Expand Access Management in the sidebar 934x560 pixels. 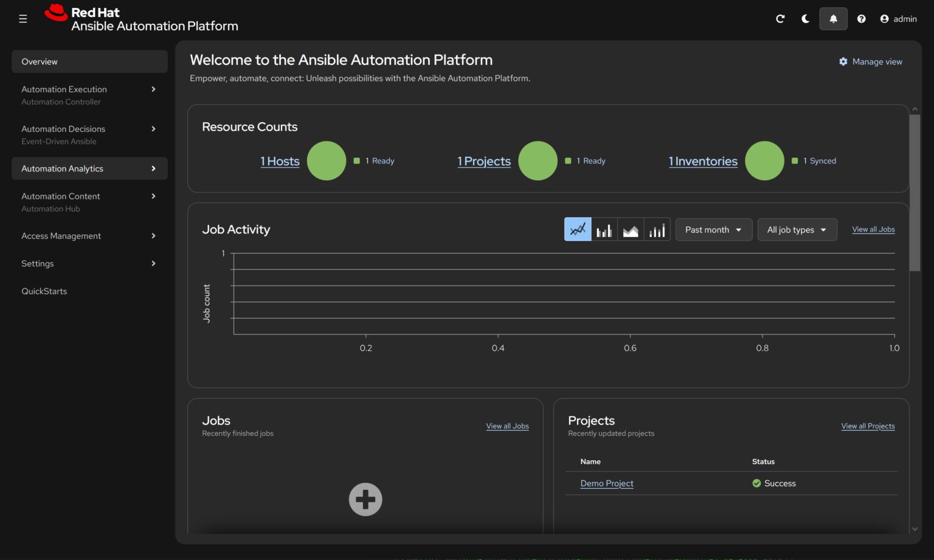pos(89,236)
